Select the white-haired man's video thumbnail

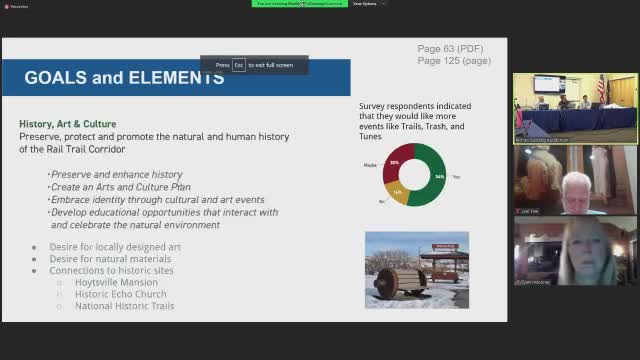coord(575,180)
